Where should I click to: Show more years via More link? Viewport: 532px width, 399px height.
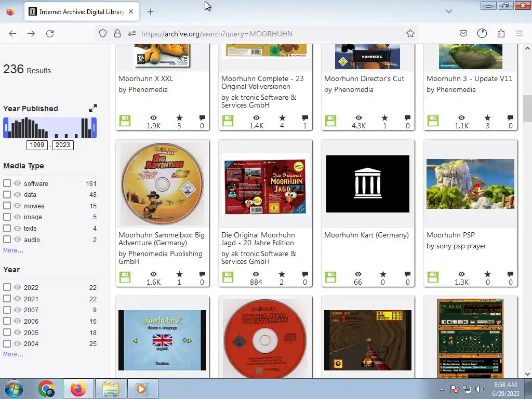(x=13, y=354)
